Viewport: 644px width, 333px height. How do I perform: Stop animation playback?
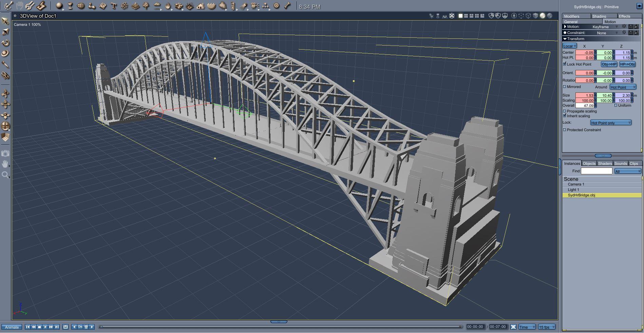coord(39,327)
